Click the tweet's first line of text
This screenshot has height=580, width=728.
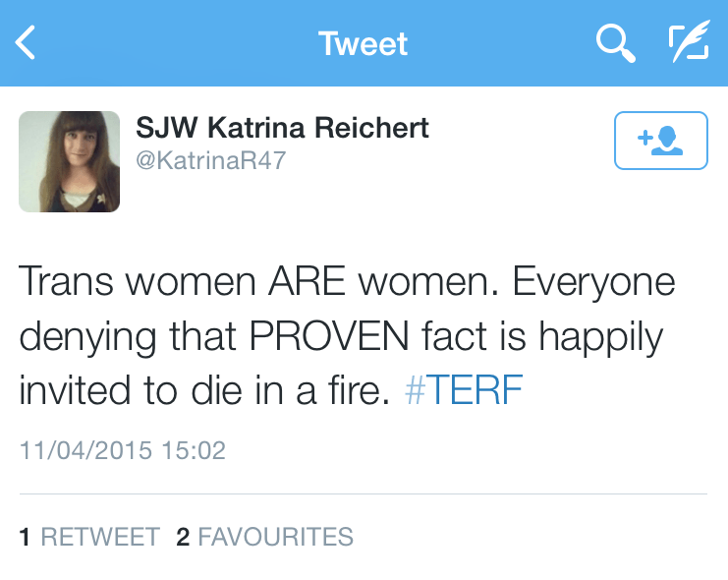point(347,283)
